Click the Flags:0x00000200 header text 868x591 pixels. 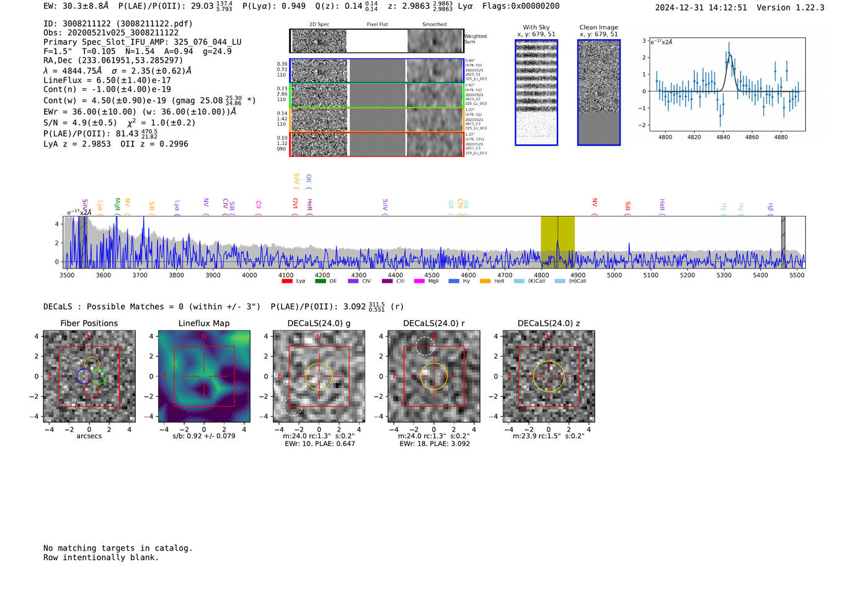(x=521, y=6)
